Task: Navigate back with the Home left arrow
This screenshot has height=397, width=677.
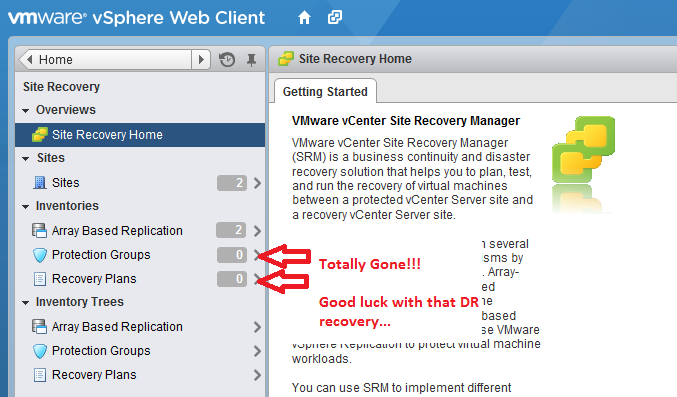Action: 29,59
